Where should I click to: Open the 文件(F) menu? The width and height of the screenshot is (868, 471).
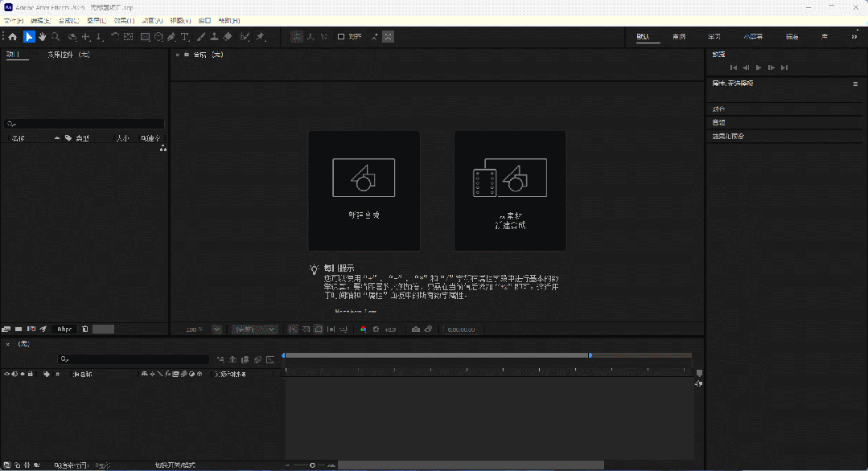(x=14, y=20)
